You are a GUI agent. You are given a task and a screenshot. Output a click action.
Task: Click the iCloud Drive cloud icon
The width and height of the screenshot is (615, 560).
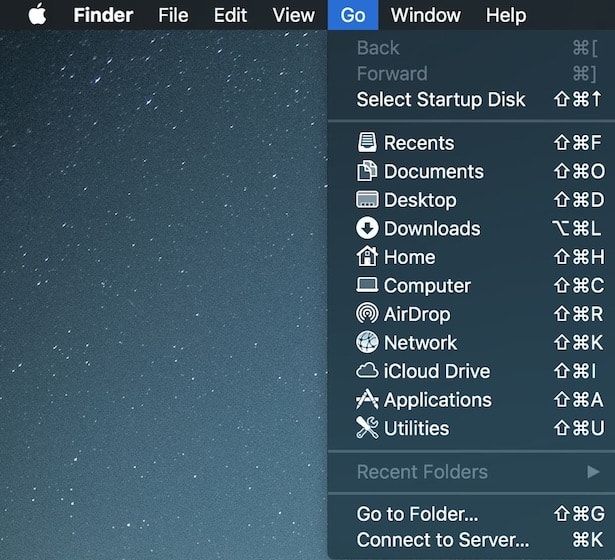coord(367,371)
